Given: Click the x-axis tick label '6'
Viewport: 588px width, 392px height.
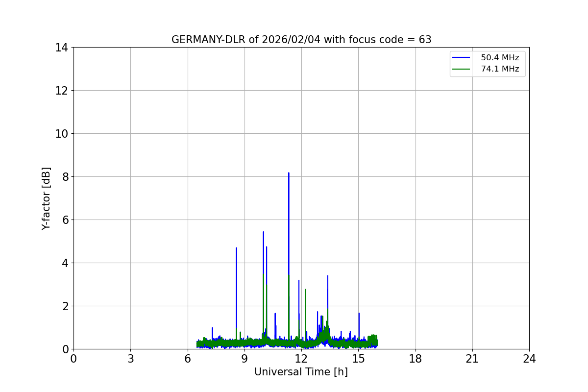Looking at the screenshot, I should point(188,359).
